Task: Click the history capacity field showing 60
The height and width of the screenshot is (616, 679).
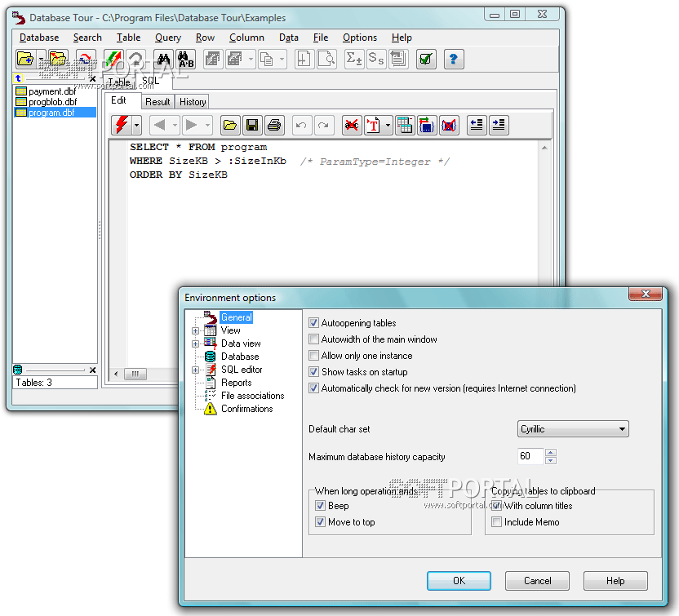Action: [531, 456]
